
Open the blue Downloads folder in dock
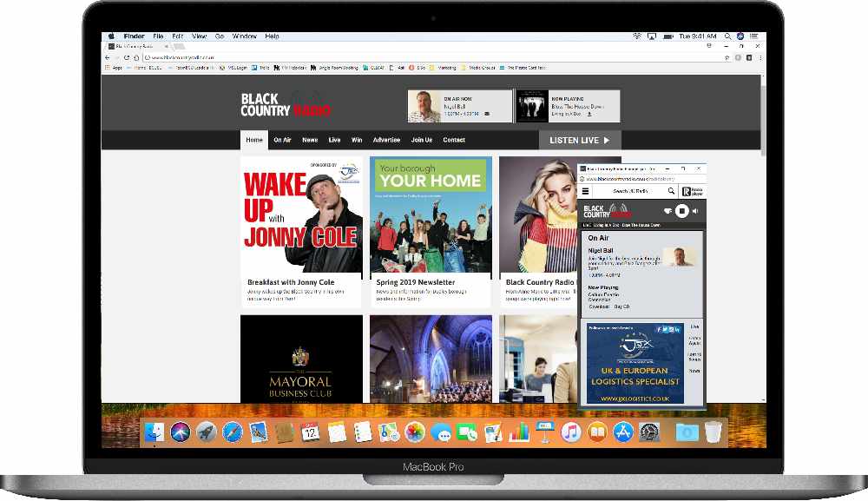[687, 432]
